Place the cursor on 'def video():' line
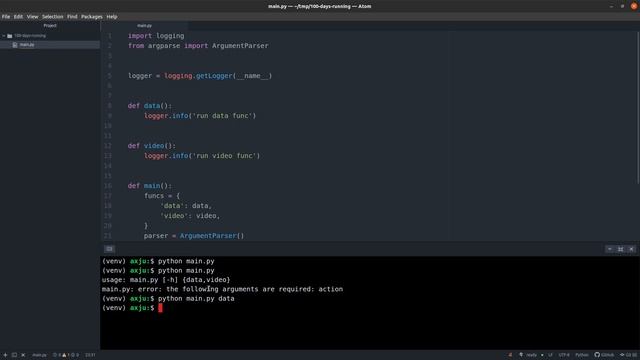 [x=151, y=146]
